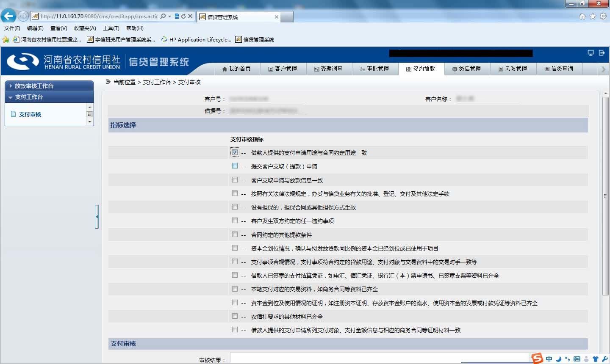This screenshot has height=364, width=610.
Task: Open the 查看(V) menu
Action: click(x=58, y=28)
